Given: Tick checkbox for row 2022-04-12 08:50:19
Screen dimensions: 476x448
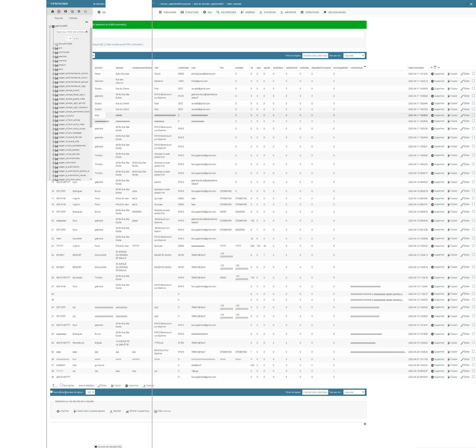Looking at the screenshot, I should [473, 191].
